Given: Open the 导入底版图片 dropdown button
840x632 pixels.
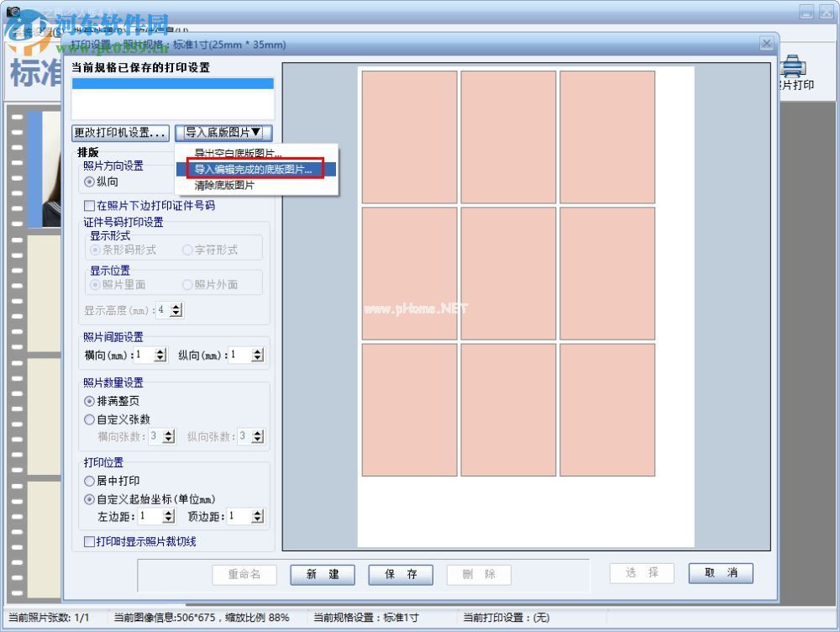Looking at the screenshot, I should [223, 133].
